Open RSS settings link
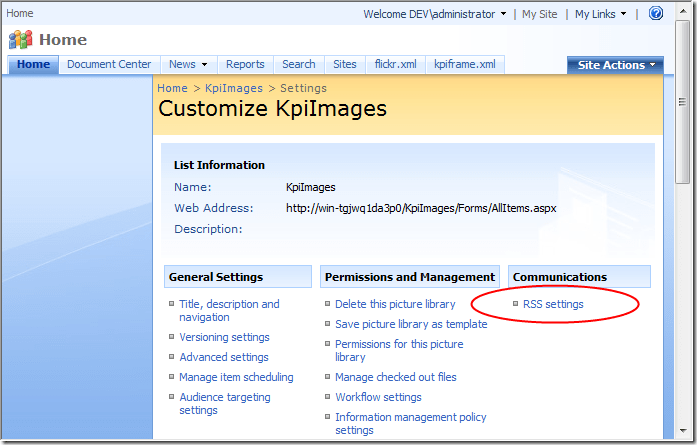 [x=553, y=304]
